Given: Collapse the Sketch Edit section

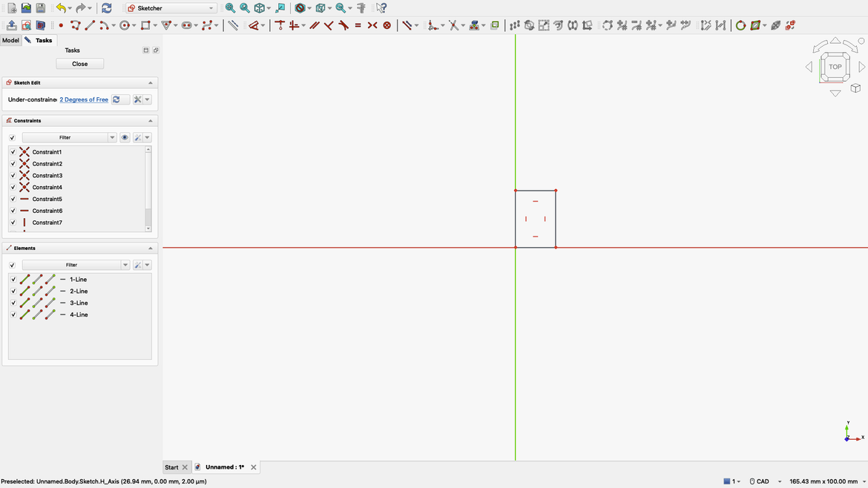Looking at the screenshot, I should click(x=150, y=82).
